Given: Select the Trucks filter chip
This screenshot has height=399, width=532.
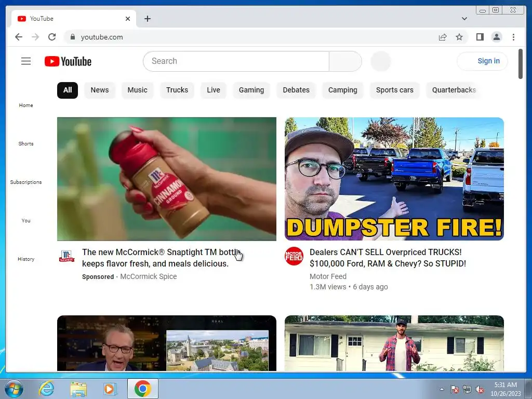Looking at the screenshot, I should coord(177,90).
